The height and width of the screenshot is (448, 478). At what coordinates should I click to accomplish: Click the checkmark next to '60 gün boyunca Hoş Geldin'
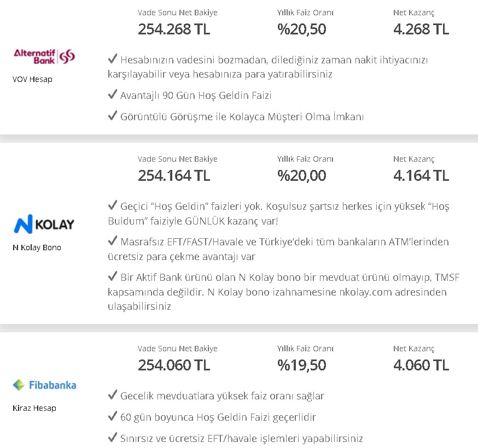tap(113, 416)
